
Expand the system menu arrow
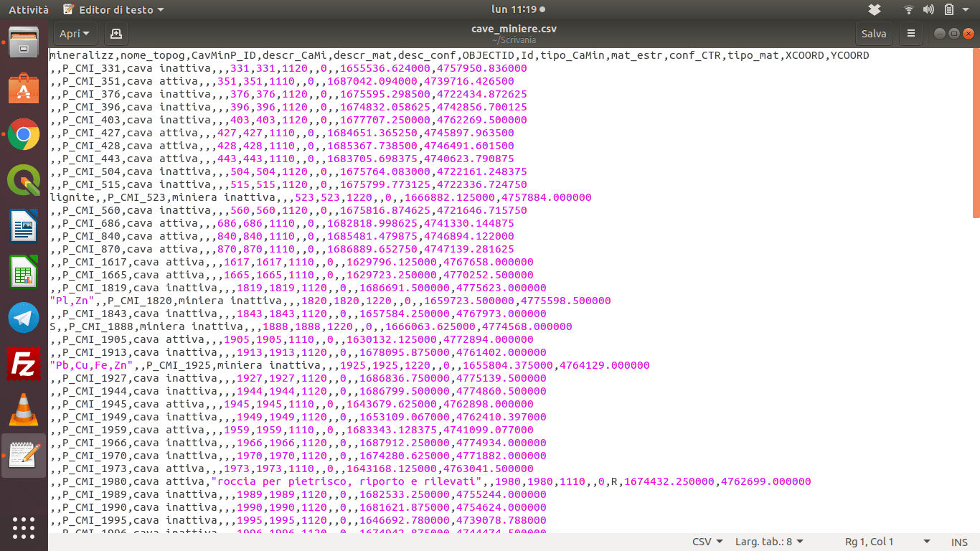967,10
